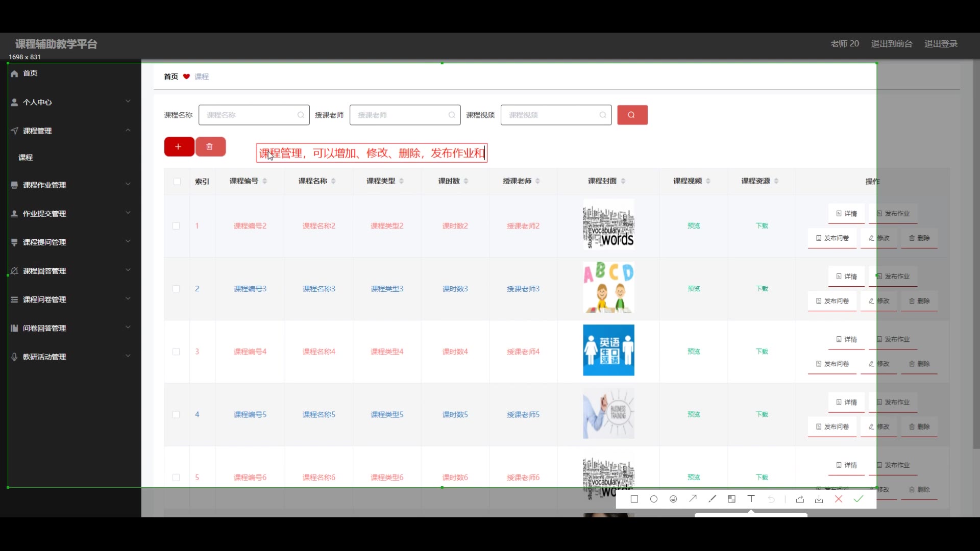Click into 课程名称 search field
Image resolution: width=980 pixels, height=551 pixels.
(250, 115)
